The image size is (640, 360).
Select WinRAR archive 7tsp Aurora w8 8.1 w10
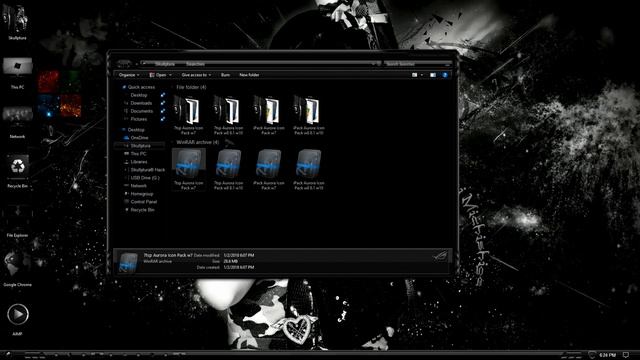(228, 169)
